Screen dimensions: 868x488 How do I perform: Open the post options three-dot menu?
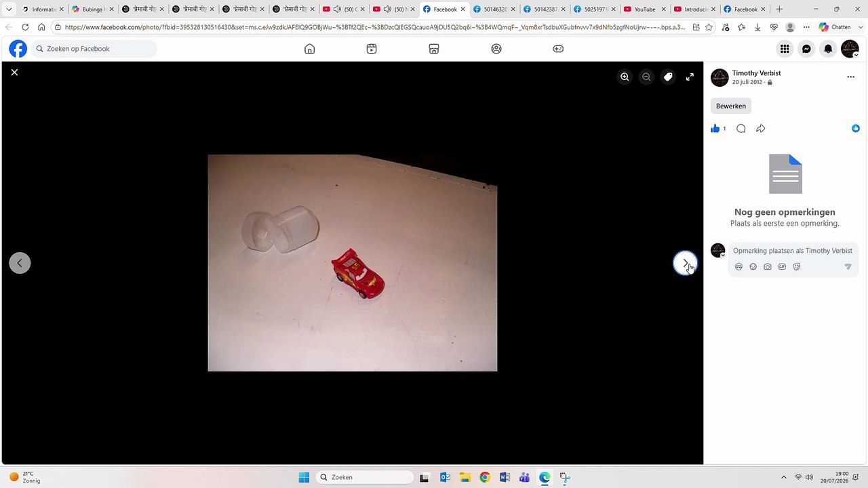point(850,77)
